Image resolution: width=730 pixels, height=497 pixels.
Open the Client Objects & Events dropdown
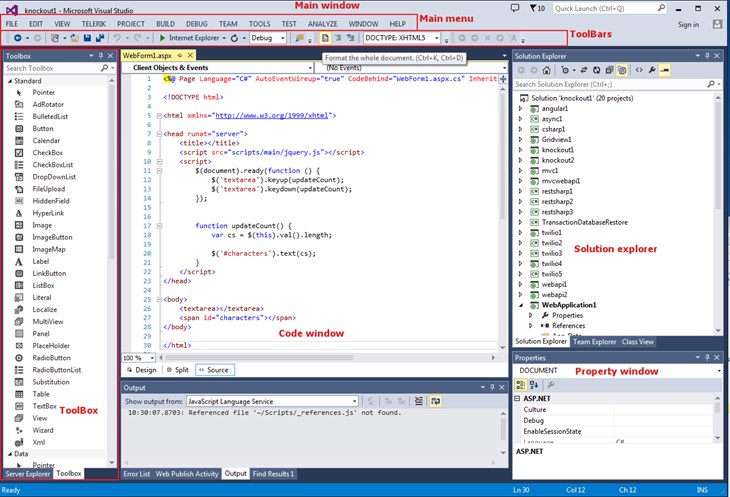click(218, 67)
